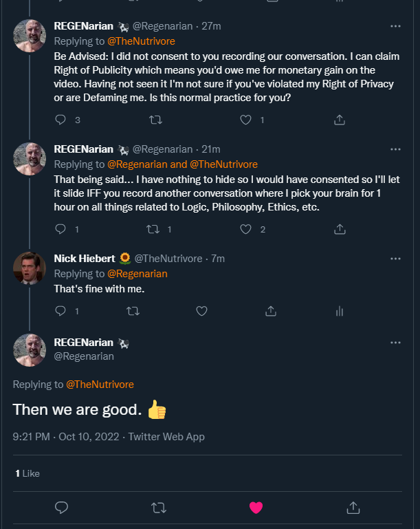Screen dimensions: 420x529
Task: Like the 'That being said' tweet
Action: pyautogui.click(x=245, y=229)
